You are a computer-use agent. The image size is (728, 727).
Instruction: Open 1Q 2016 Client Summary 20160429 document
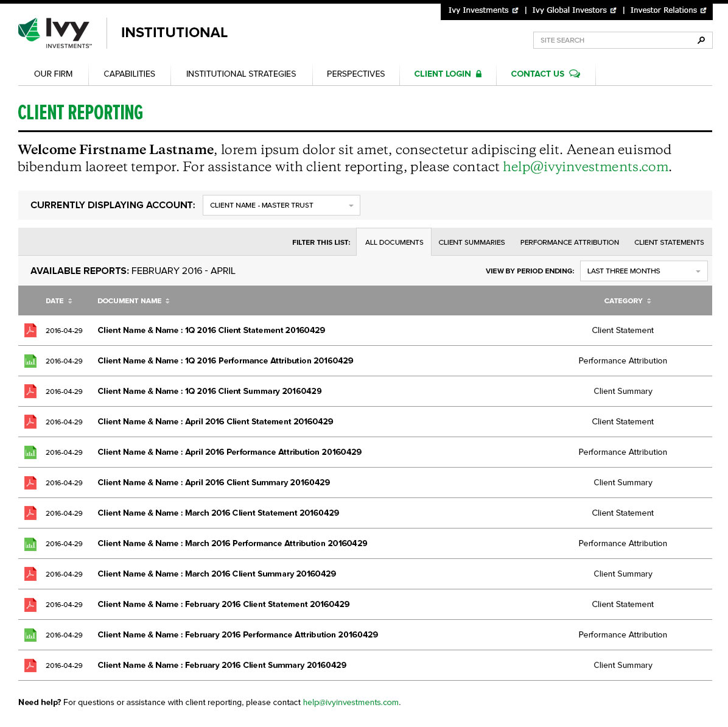point(209,391)
